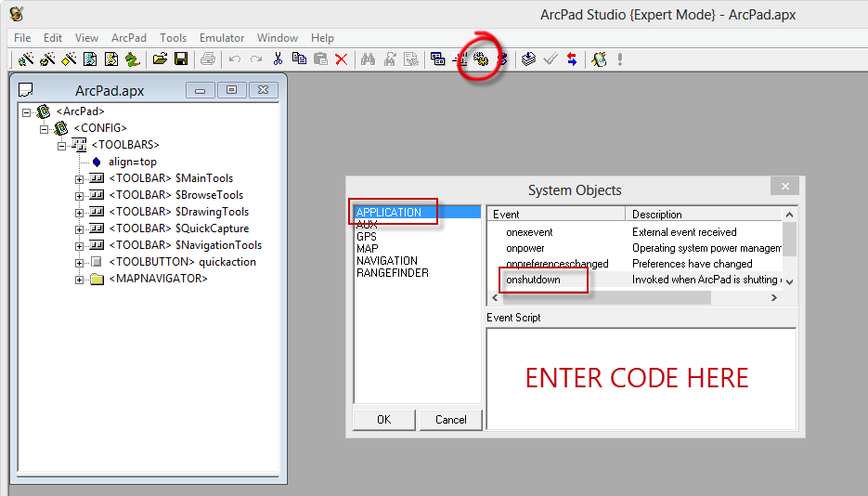Viewport: 868px width, 496px height.
Task: Click the yellow diamond wand wizard icon
Action: (x=69, y=59)
